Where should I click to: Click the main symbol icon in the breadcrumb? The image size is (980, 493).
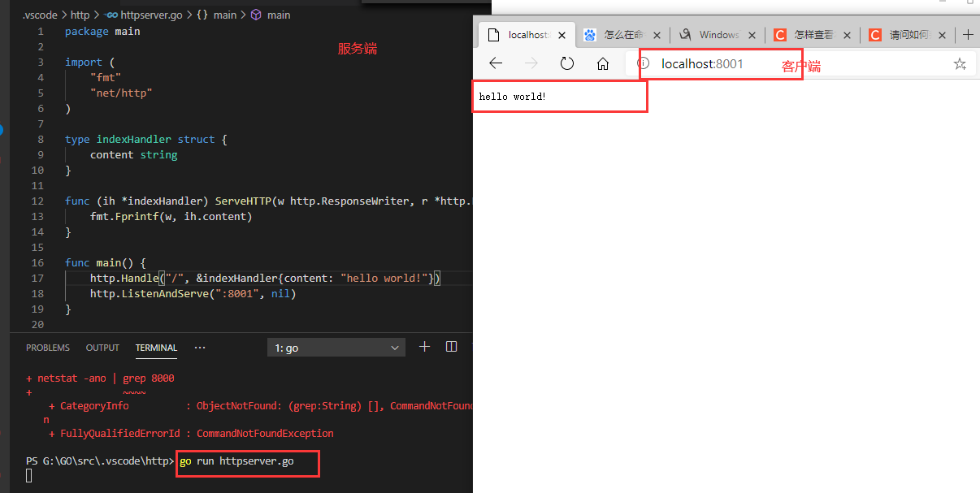click(254, 14)
